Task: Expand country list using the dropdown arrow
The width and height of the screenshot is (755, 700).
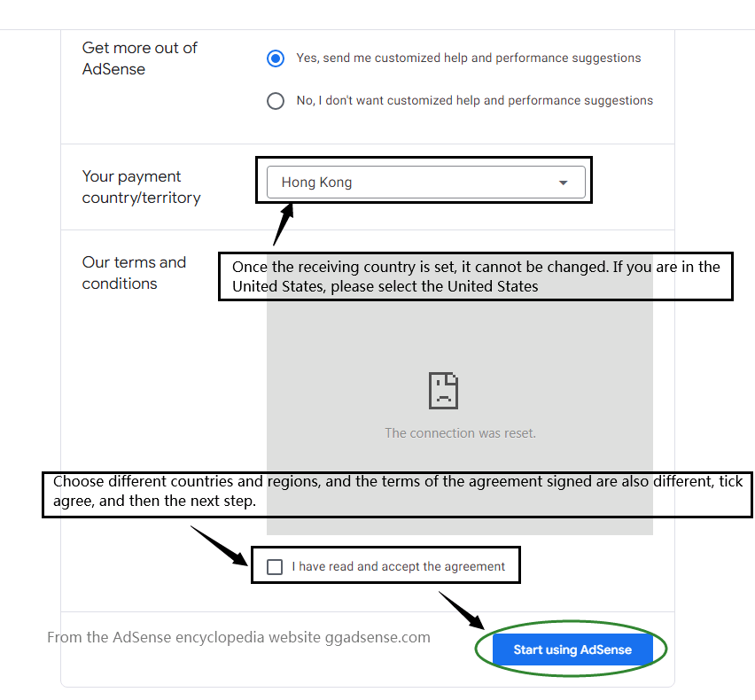Action: pos(563,183)
